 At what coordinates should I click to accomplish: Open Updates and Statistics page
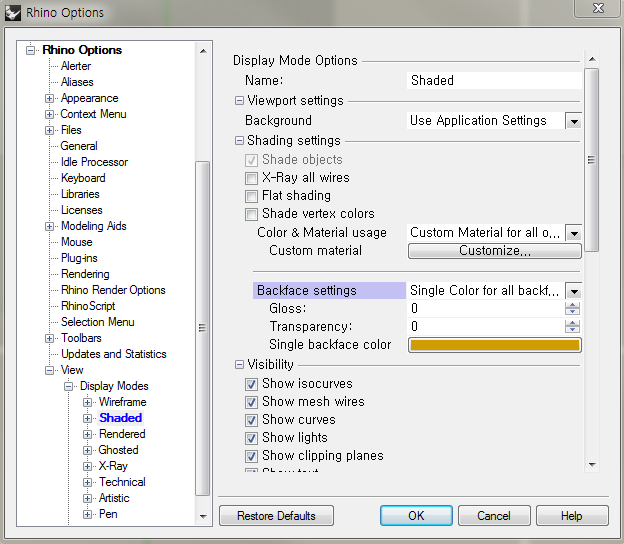113,354
